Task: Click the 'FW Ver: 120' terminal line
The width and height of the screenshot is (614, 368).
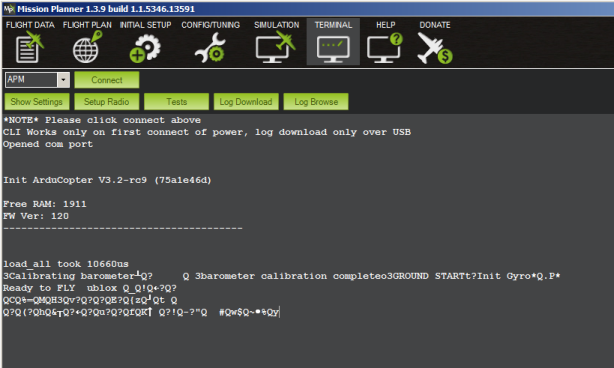Action: (36, 216)
